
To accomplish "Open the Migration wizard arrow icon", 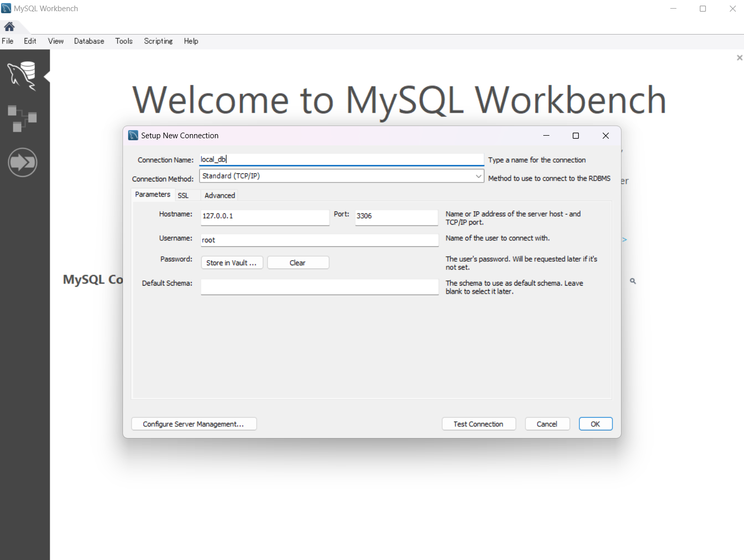I will coord(22,163).
